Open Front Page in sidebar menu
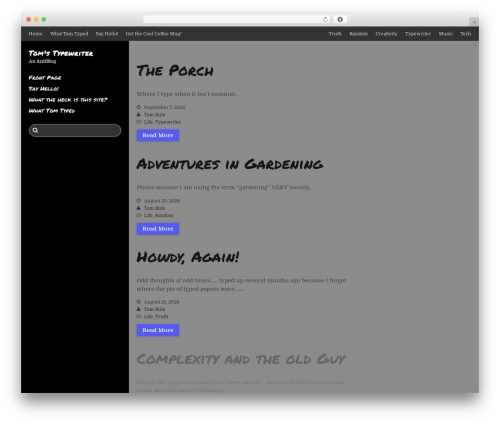Image resolution: width=500 pixels, height=423 pixels. tap(45, 78)
